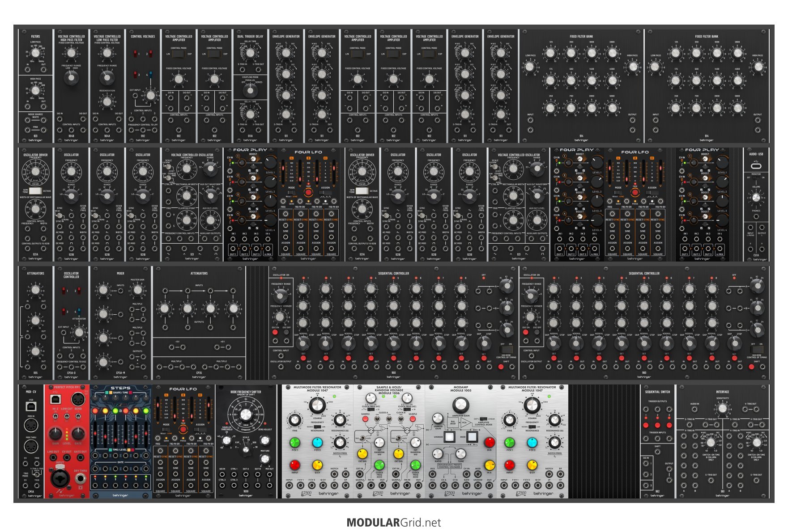Viewport: 788px width, 532px height.
Task: Click the red button 1 on Sequential Switch 962
Action: [646, 425]
